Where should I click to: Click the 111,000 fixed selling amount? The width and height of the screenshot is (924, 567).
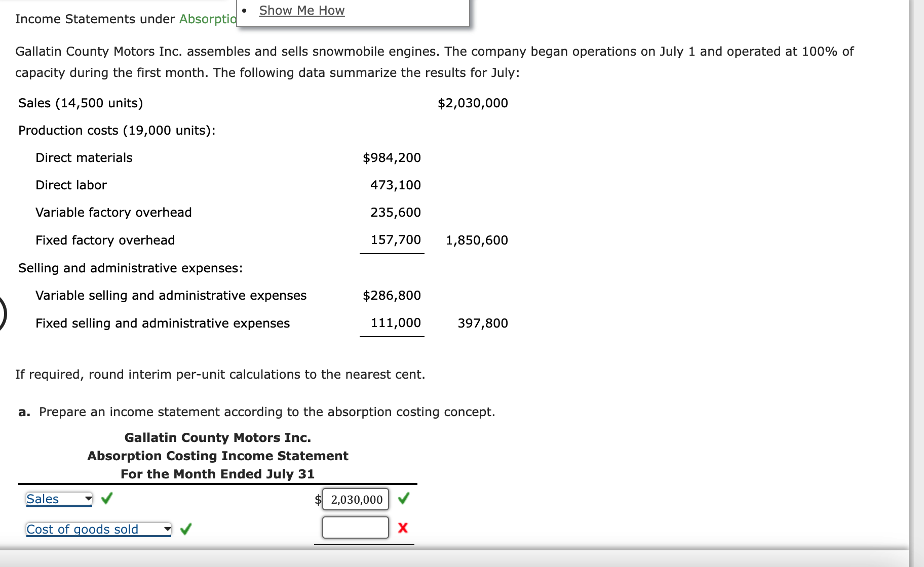(396, 322)
